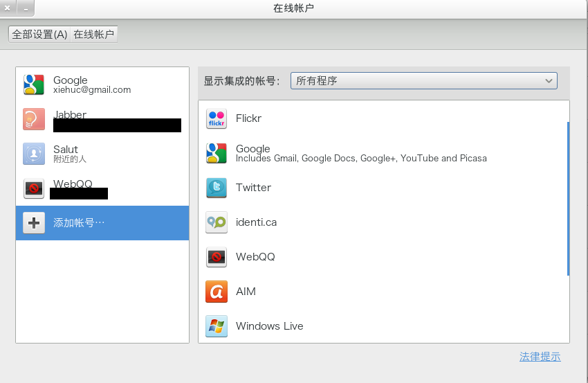This screenshot has height=383, width=588.
Task: Choose the Windows Live provider label
Action: pos(269,326)
